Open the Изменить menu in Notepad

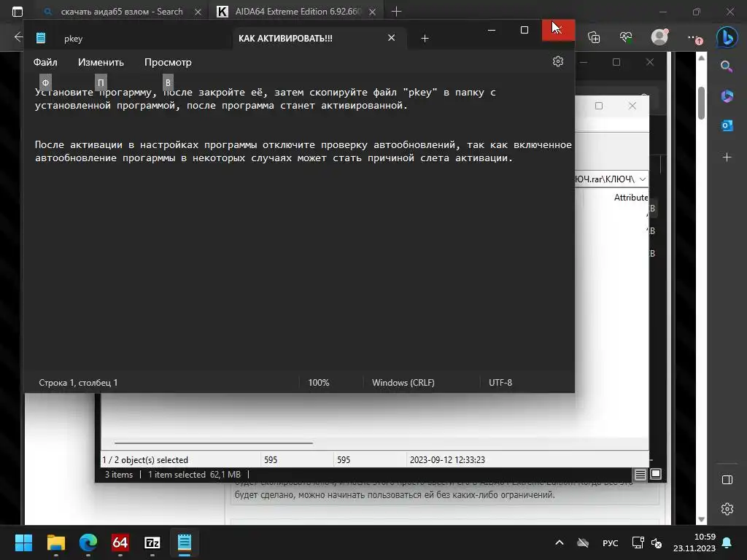click(x=101, y=63)
